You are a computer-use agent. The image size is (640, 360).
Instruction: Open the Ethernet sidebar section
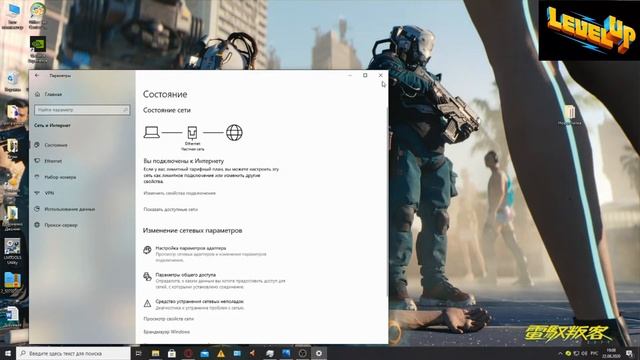pyautogui.click(x=49, y=161)
